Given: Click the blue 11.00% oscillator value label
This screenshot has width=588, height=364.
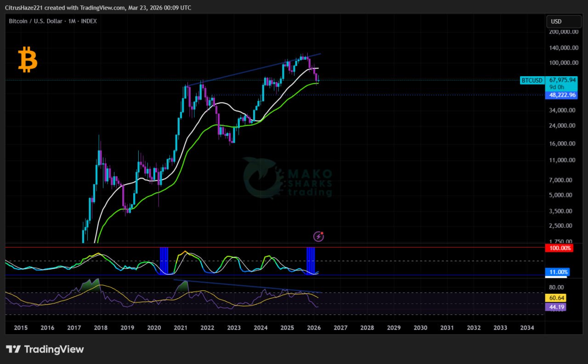Looking at the screenshot, I should click(557, 272).
